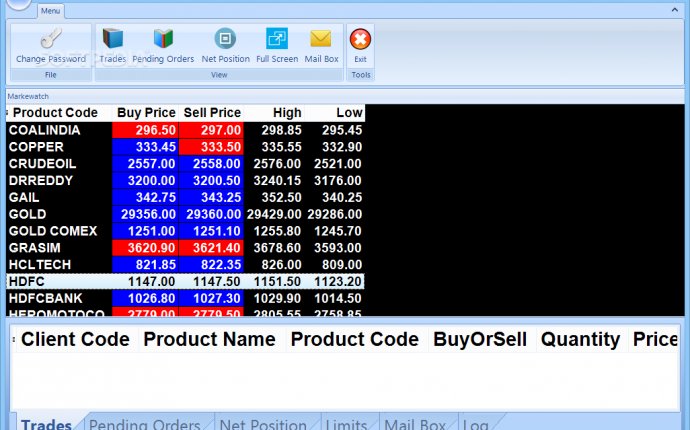Sort by Low column header
Image resolution: width=690 pixels, height=430 pixels.
[335, 113]
